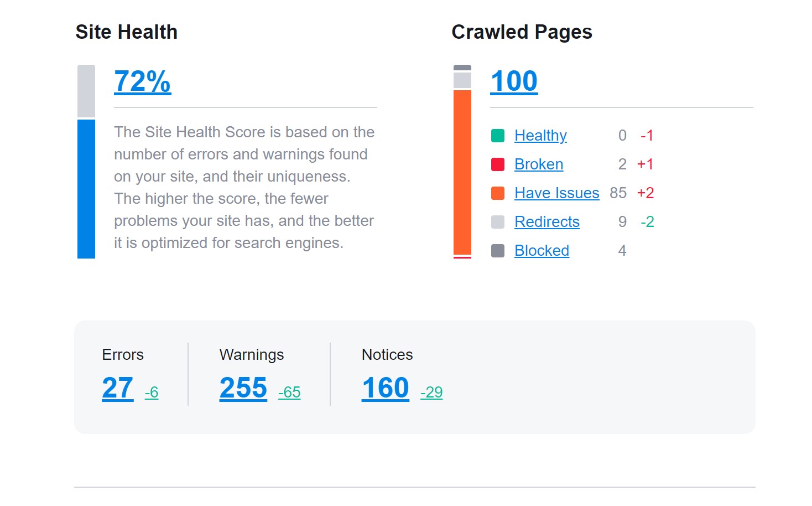The width and height of the screenshot is (812, 506).
Task: Click the light gray Redirects legend swatch
Action: point(498,222)
